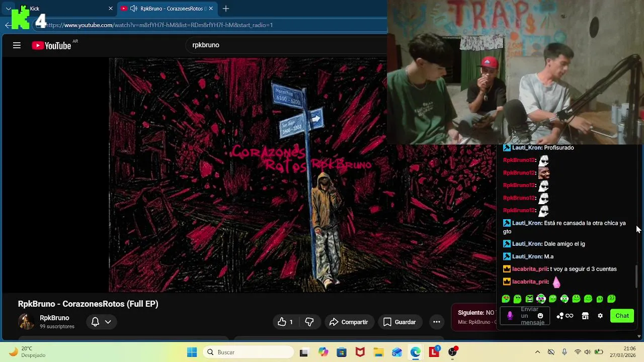
Task: Open the Windows Start menu
Action: point(192,352)
